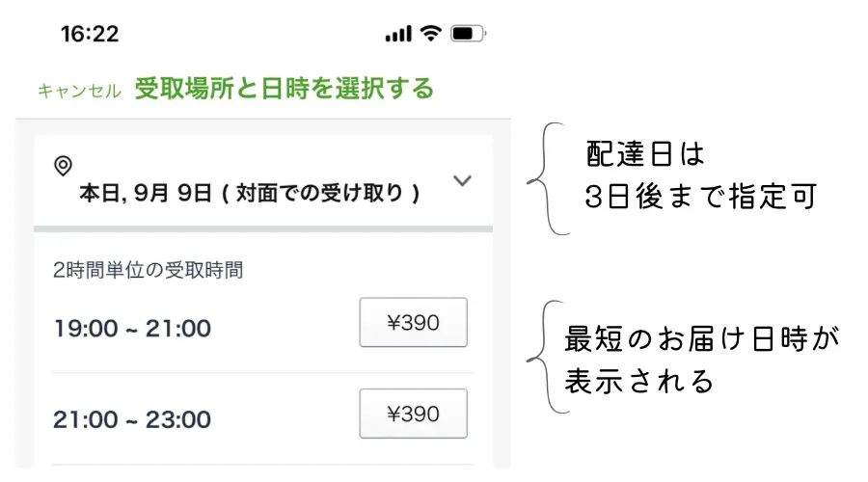
Task: Select ¥390 for 21:00 ~ 23:00 slot
Action: pyautogui.click(x=414, y=414)
